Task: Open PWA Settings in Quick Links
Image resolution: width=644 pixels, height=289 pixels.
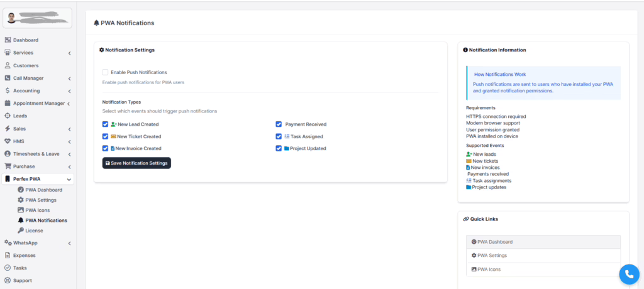Action: (543, 255)
